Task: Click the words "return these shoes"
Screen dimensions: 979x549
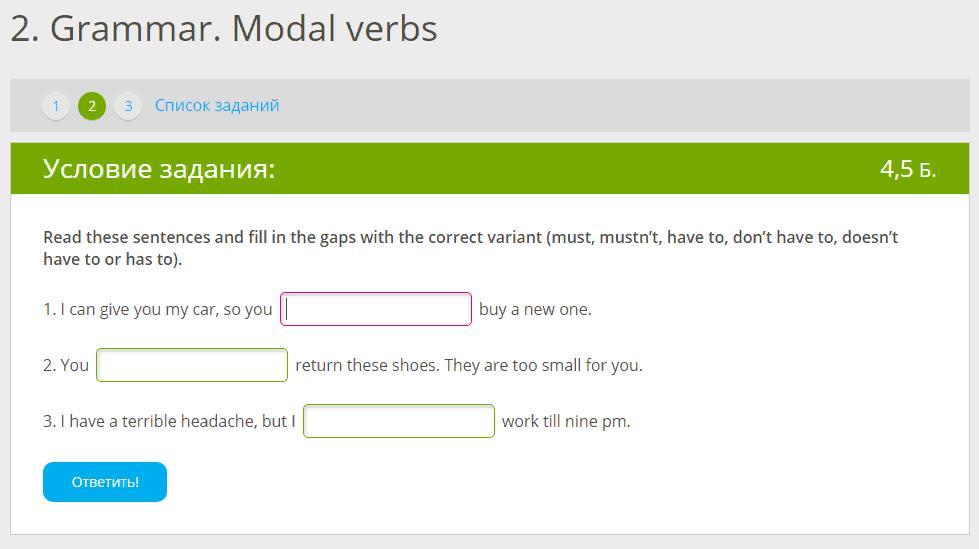Action: pyautogui.click(x=366, y=365)
